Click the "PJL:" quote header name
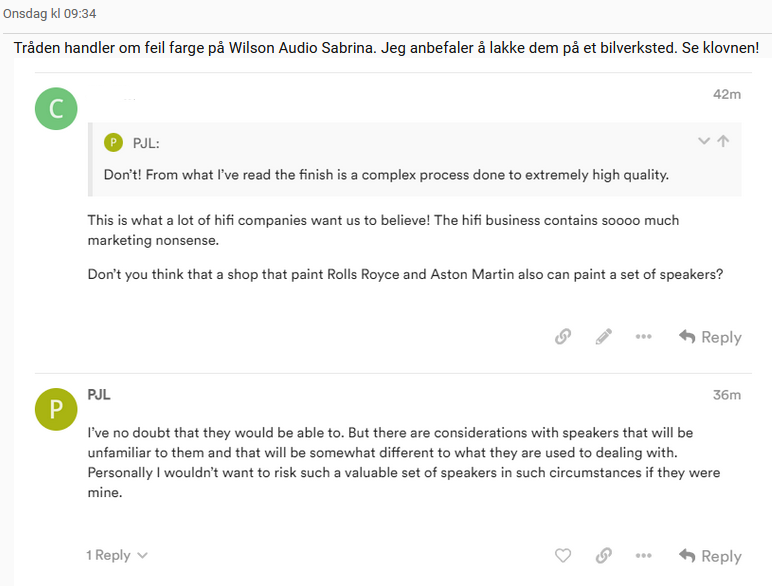Viewport: 772px width, 586px height. coord(146,143)
